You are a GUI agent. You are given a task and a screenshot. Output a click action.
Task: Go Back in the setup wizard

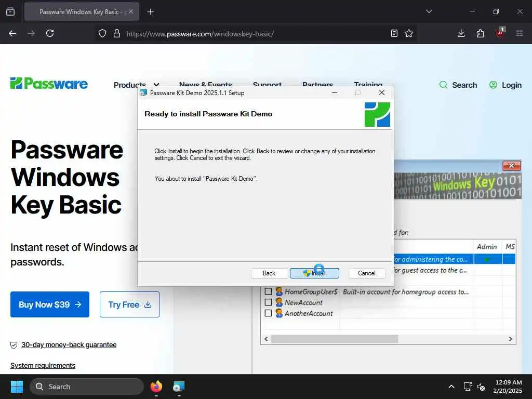pyautogui.click(x=269, y=273)
